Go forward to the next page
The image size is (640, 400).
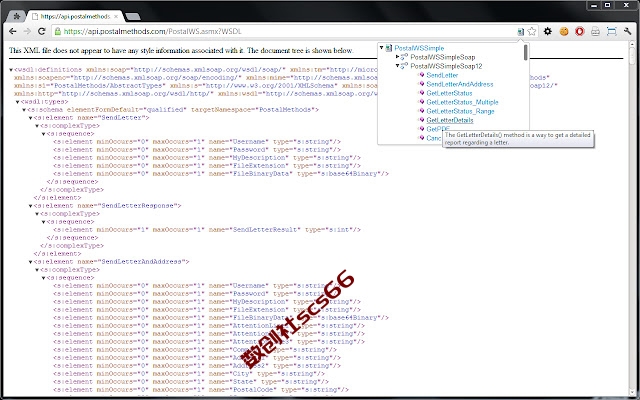27,31
